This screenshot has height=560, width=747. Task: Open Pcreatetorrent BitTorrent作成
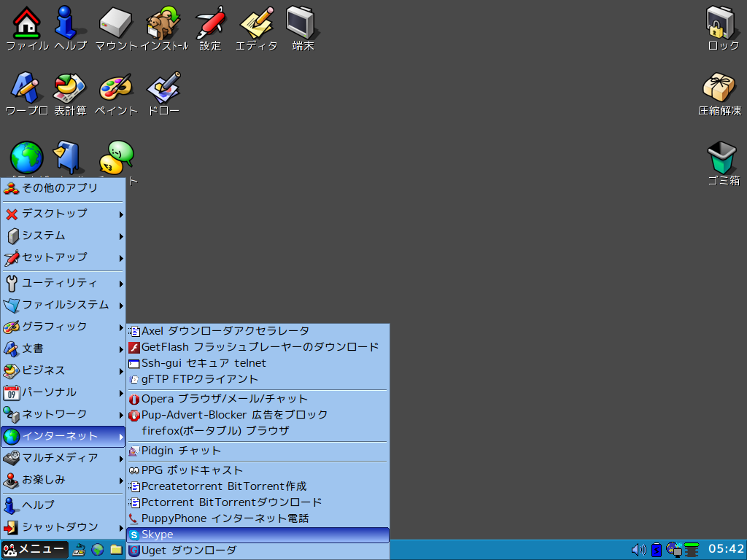(258, 486)
